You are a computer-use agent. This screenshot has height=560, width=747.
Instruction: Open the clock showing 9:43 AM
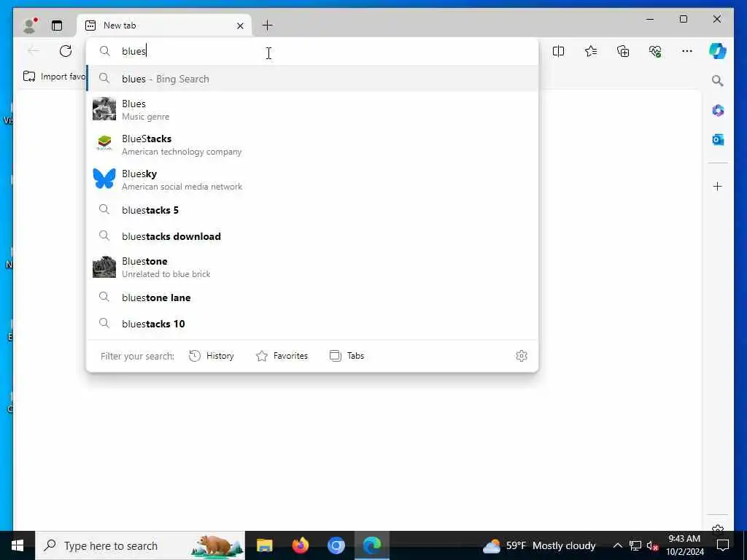684,545
